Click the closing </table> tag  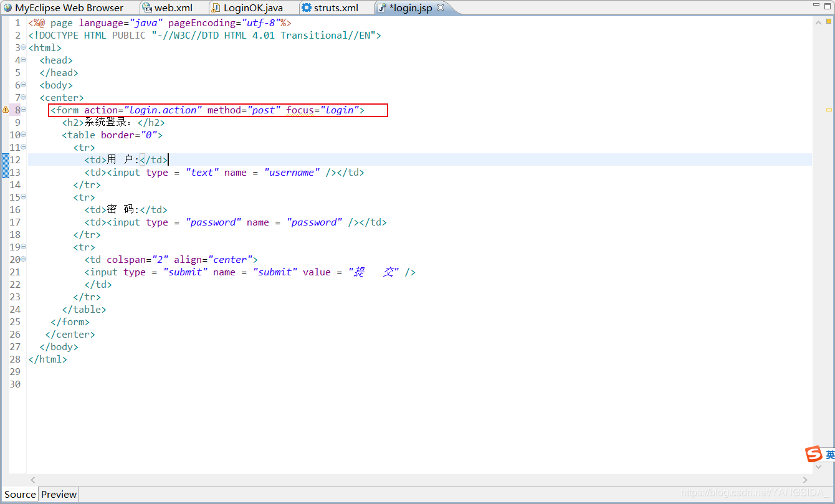click(x=84, y=310)
